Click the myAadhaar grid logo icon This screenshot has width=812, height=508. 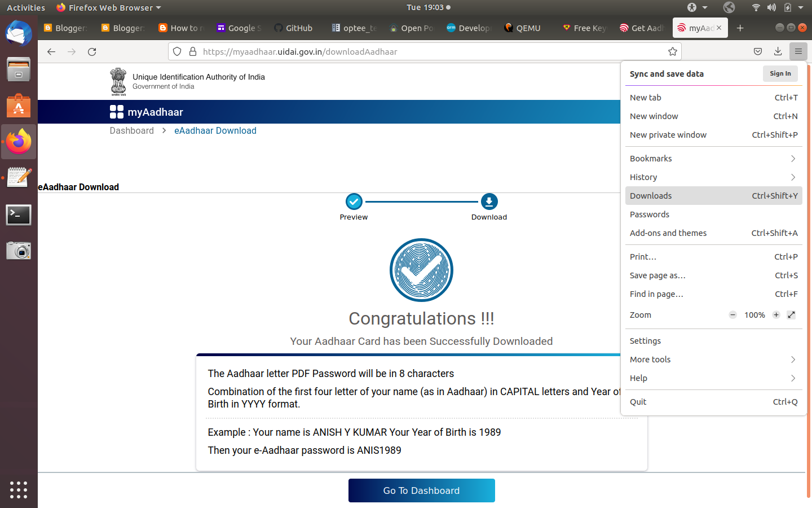[117, 112]
